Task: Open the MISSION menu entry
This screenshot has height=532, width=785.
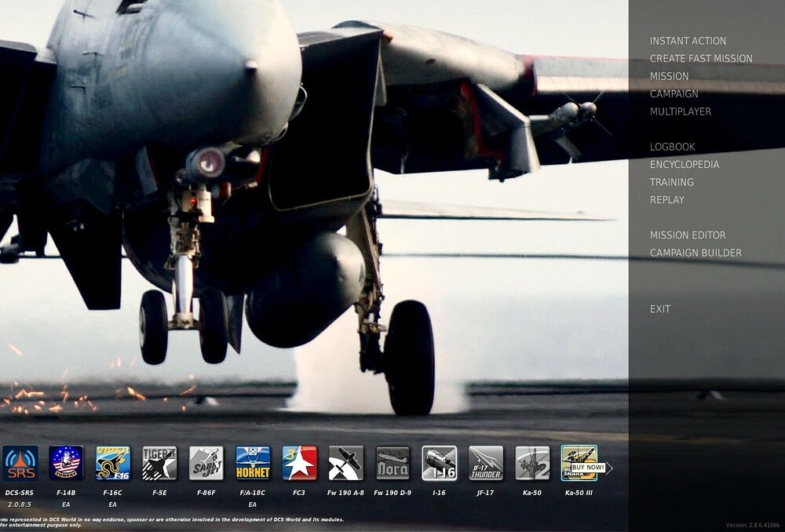Action: tap(670, 76)
